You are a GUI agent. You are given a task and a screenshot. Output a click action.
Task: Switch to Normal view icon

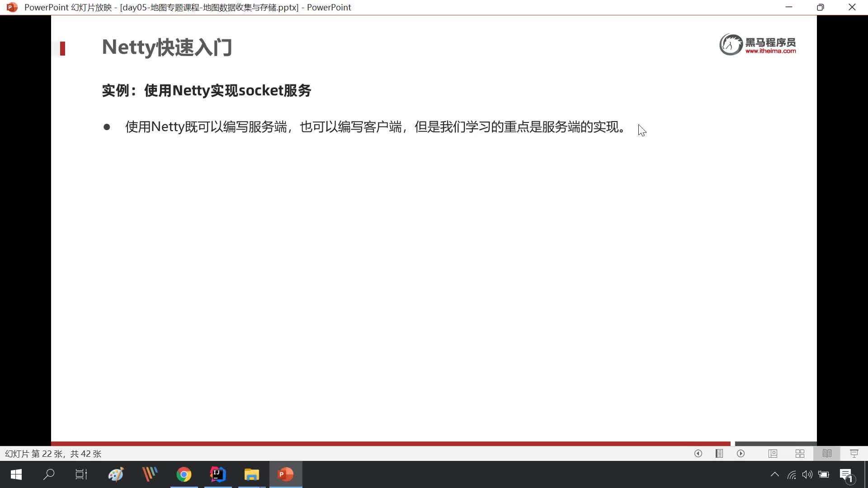(x=773, y=453)
